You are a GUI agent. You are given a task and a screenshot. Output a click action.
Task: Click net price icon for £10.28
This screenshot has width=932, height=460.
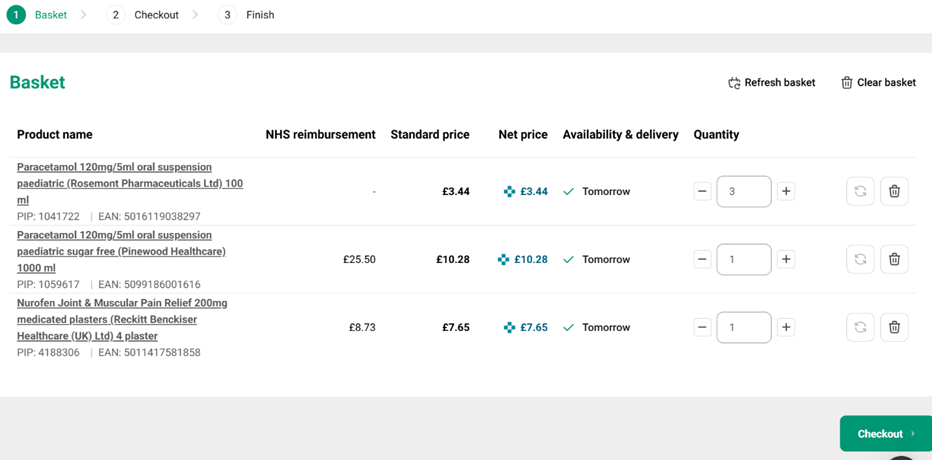click(503, 259)
